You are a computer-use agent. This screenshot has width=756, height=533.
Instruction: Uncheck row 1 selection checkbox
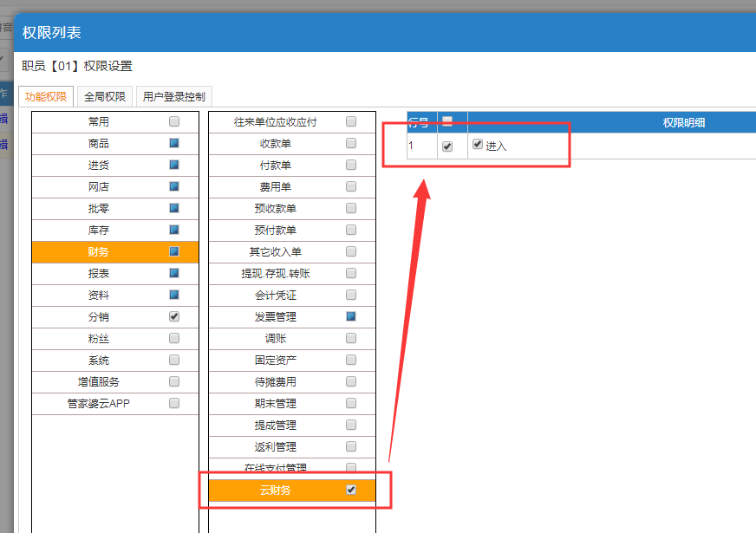pyautogui.click(x=447, y=146)
